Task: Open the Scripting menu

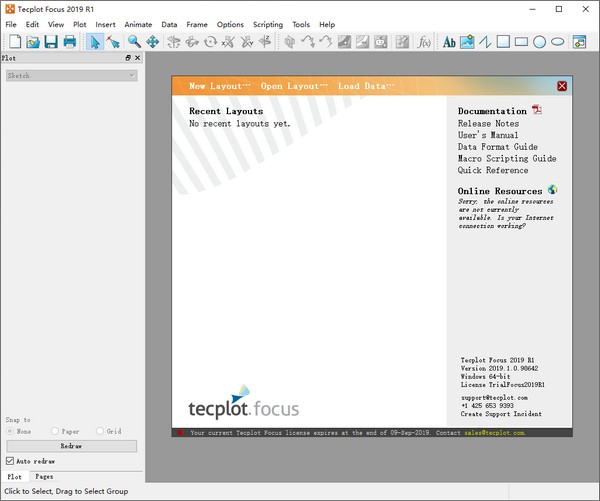Action: [268, 24]
